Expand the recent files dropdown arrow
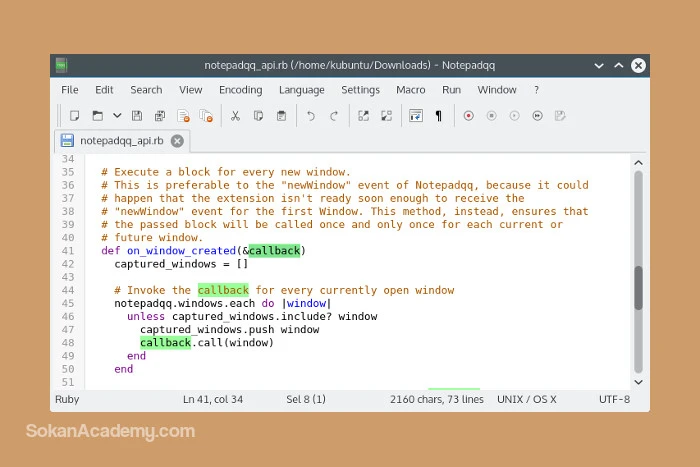Image resolution: width=700 pixels, height=467 pixels. click(117, 116)
